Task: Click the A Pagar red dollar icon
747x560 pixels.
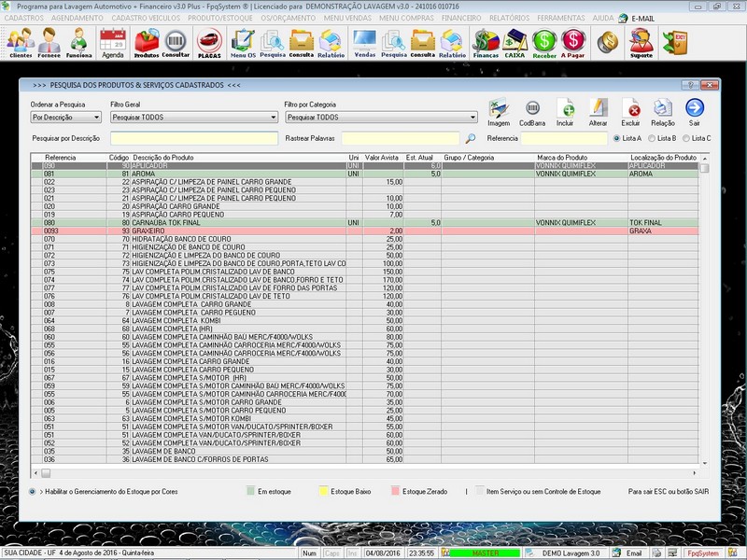Action: click(x=572, y=43)
